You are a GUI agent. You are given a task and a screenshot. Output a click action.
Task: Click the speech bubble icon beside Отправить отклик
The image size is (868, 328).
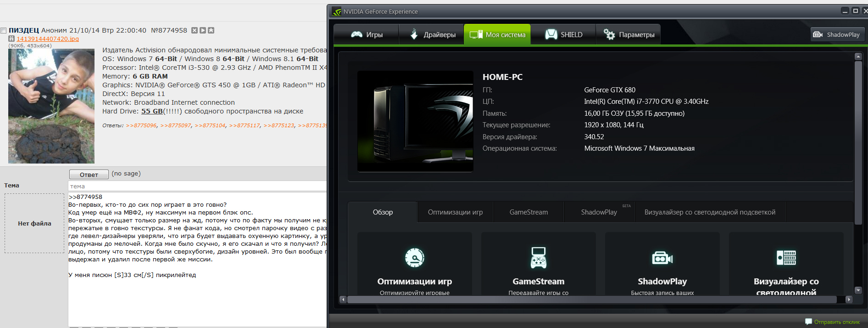click(808, 322)
